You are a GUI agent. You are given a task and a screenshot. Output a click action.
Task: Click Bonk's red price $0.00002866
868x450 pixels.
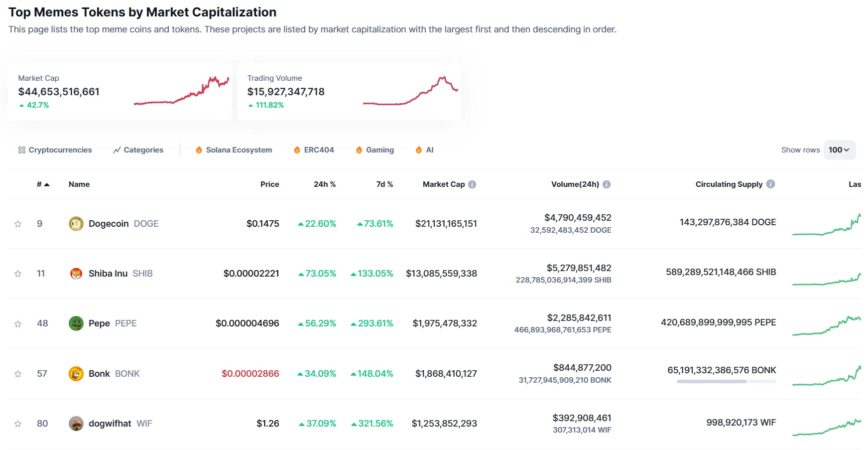click(250, 374)
